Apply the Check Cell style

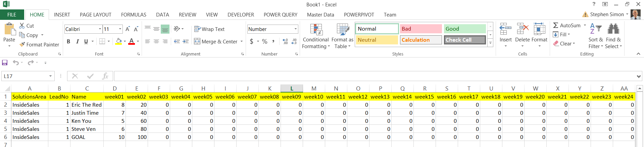[x=465, y=40]
